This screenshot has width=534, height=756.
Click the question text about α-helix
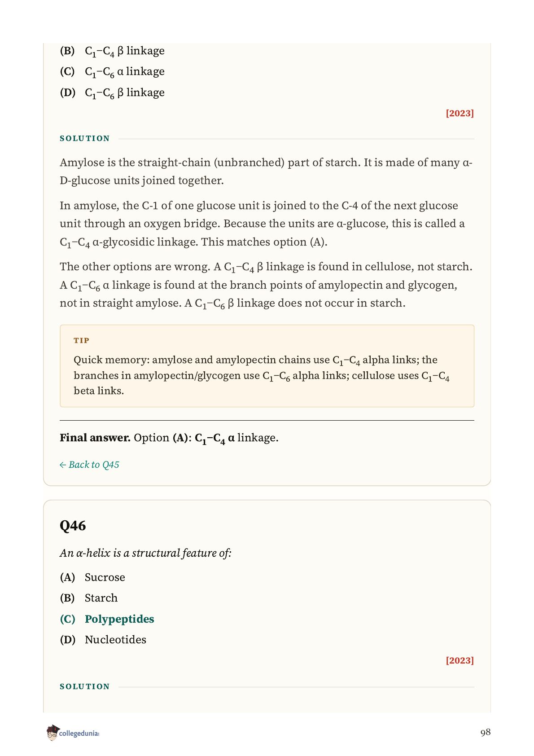tap(145, 553)
